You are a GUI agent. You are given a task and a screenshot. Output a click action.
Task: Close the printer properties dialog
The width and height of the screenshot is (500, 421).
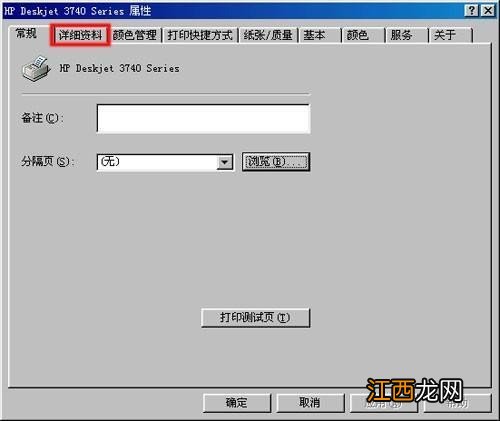pos(488,11)
